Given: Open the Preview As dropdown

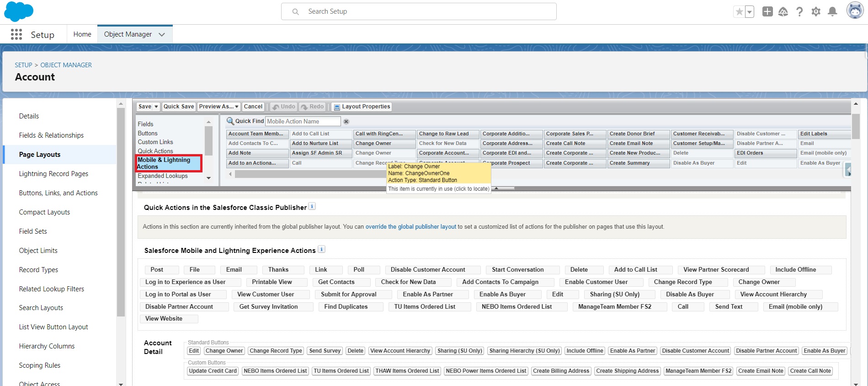Looking at the screenshot, I should click(x=219, y=107).
